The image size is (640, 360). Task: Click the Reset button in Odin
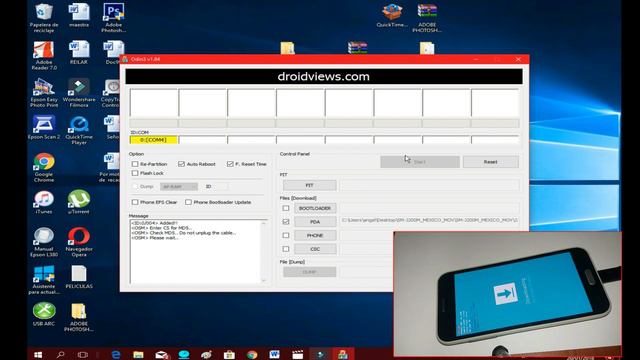coord(491,162)
